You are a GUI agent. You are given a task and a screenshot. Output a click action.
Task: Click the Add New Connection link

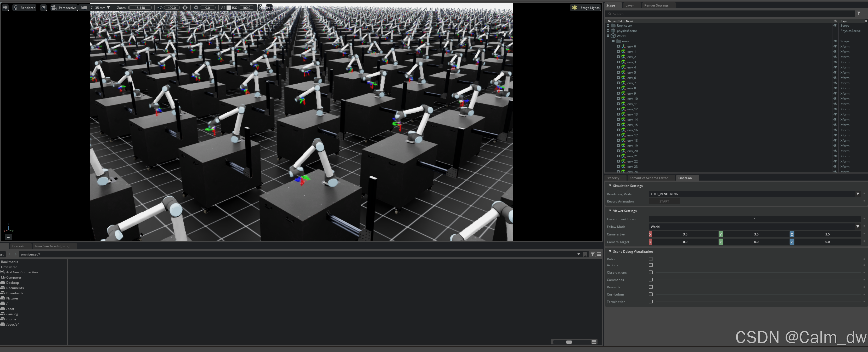pos(23,272)
